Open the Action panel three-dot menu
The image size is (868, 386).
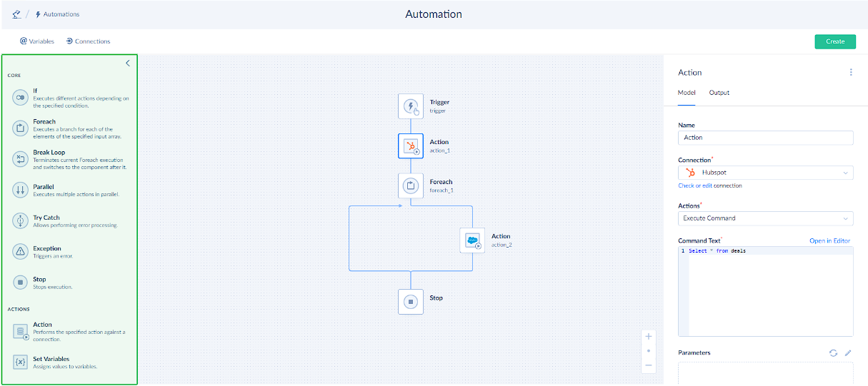coord(851,72)
